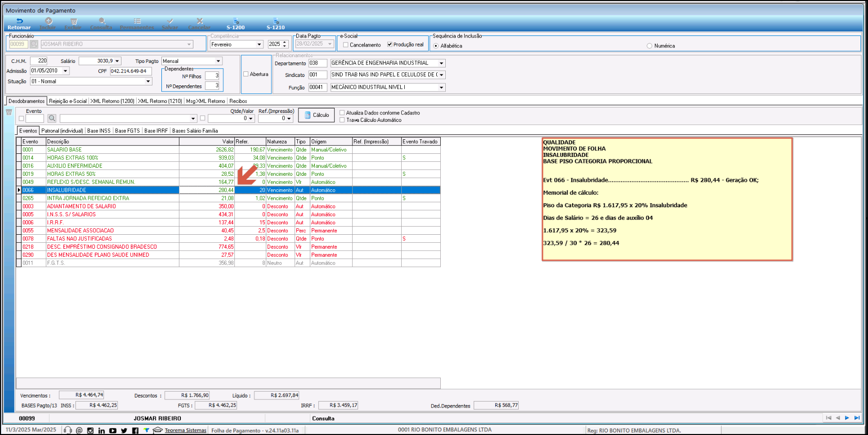Viewport: 868px width, 435px height.
Task: Switch to Rejeição e-Social tab
Action: click(68, 101)
